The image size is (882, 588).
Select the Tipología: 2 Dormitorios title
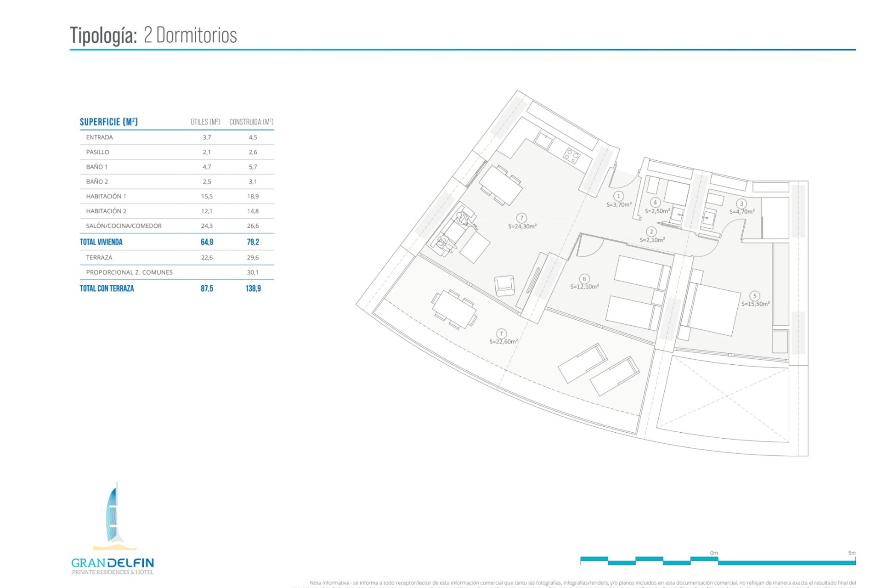click(x=153, y=35)
